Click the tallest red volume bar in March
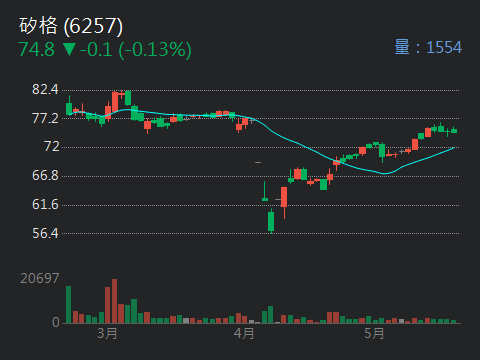 pyautogui.click(x=114, y=301)
